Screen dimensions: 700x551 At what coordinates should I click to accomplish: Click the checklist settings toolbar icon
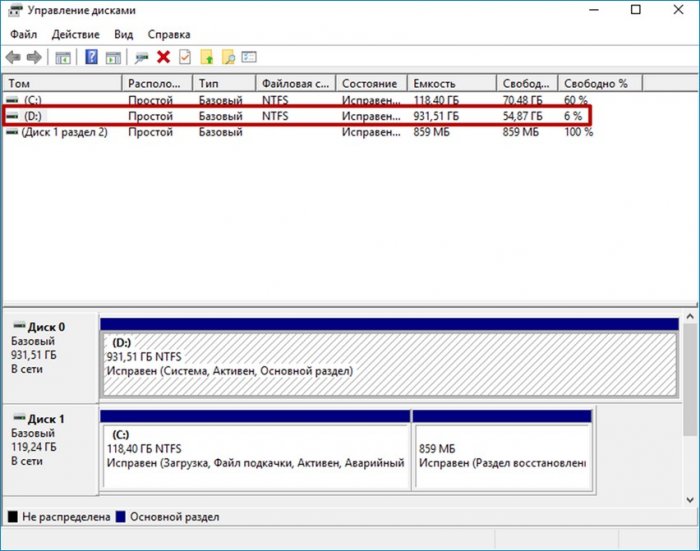point(249,57)
